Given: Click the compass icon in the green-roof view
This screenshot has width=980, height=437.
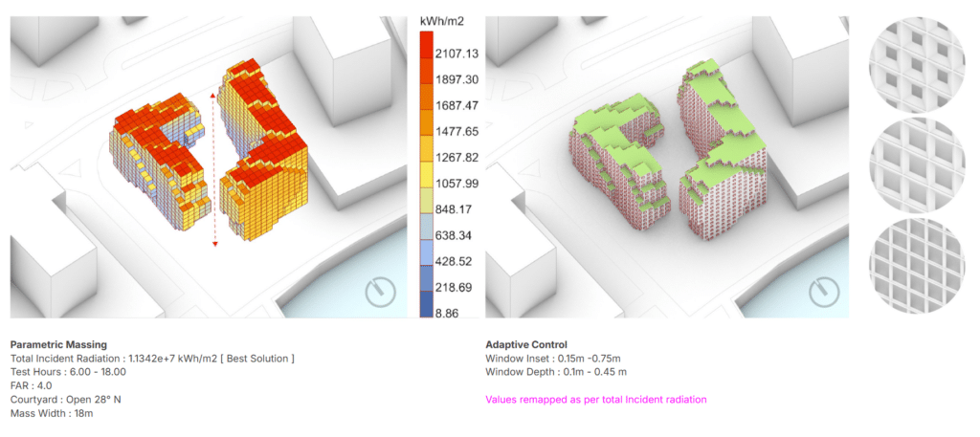Looking at the screenshot, I should [x=823, y=293].
